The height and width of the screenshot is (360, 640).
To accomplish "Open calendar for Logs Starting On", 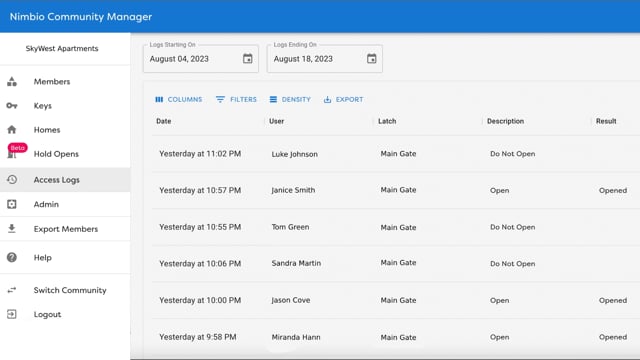I will [x=247, y=59].
